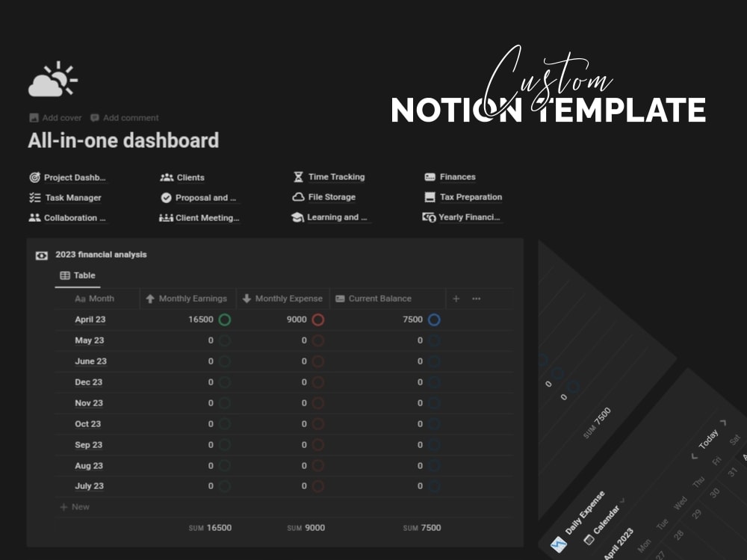Click the Task Manager checklist icon
Viewport: 747px width, 560px height.
34,197
